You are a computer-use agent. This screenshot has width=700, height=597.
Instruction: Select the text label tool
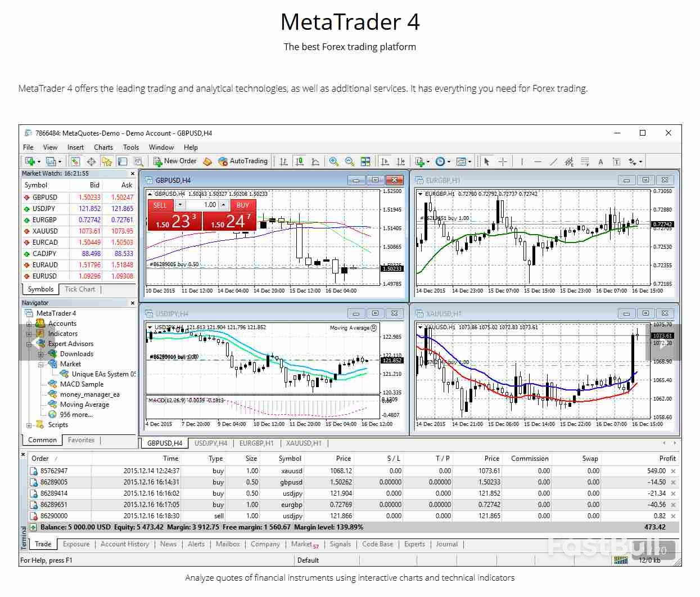(616, 161)
